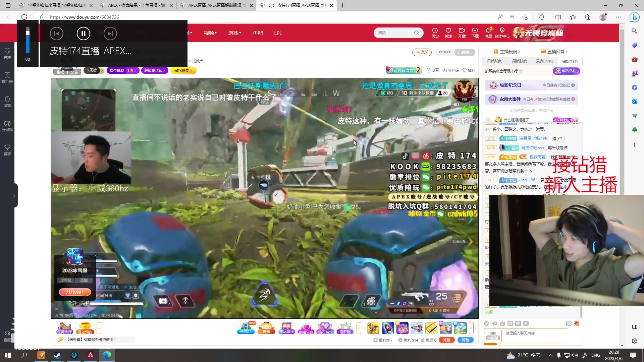Select the airplane gift in gift bar
Image resolution: width=644 pixels, height=362 pixels.
[x=417, y=328]
